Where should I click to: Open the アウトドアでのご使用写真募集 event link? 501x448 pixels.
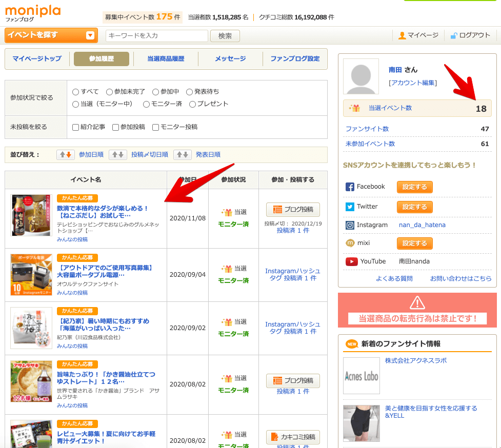point(105,271)
